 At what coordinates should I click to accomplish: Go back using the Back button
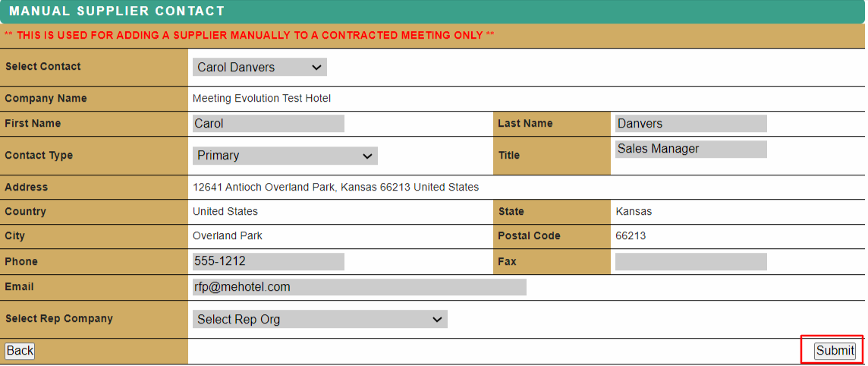pyautogui.click(x=20, y=351)
